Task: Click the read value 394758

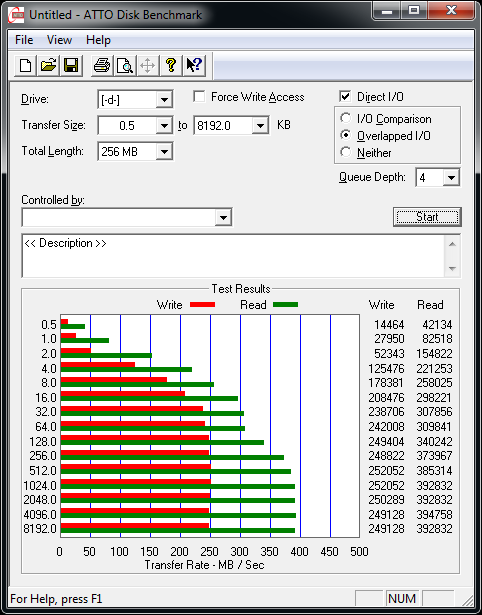Action: point(435,514)
